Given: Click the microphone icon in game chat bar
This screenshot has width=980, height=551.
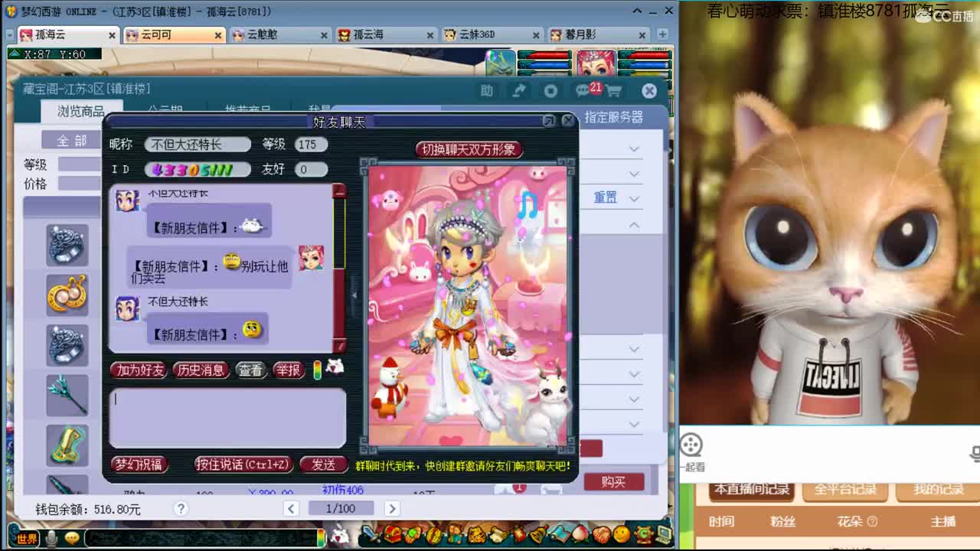Looking at the screenshot, I should 51,539.
